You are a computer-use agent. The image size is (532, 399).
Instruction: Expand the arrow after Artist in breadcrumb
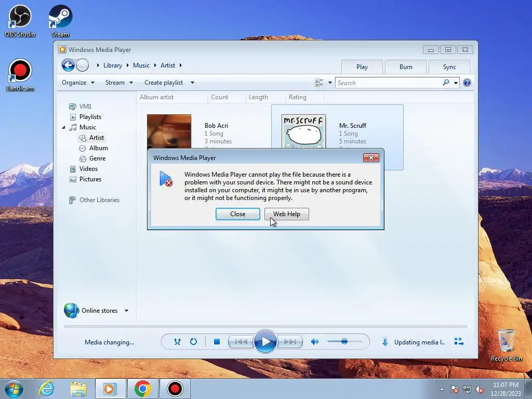(x=180, y=65)
